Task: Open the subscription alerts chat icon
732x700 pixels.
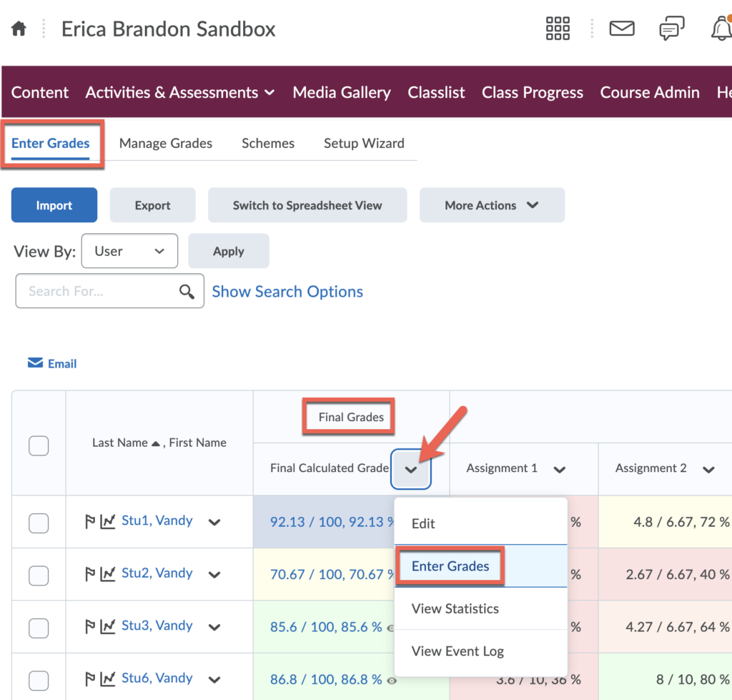Action: (x=671, y=29)
